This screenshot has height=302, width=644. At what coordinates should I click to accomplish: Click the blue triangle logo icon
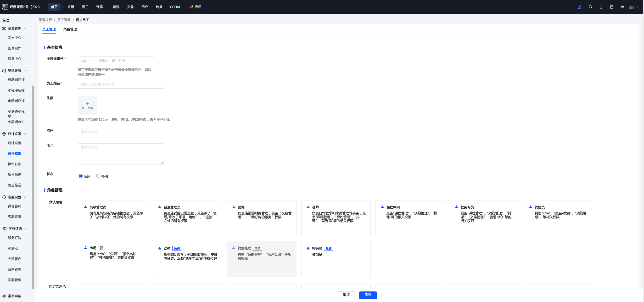(x=580, y=7)
